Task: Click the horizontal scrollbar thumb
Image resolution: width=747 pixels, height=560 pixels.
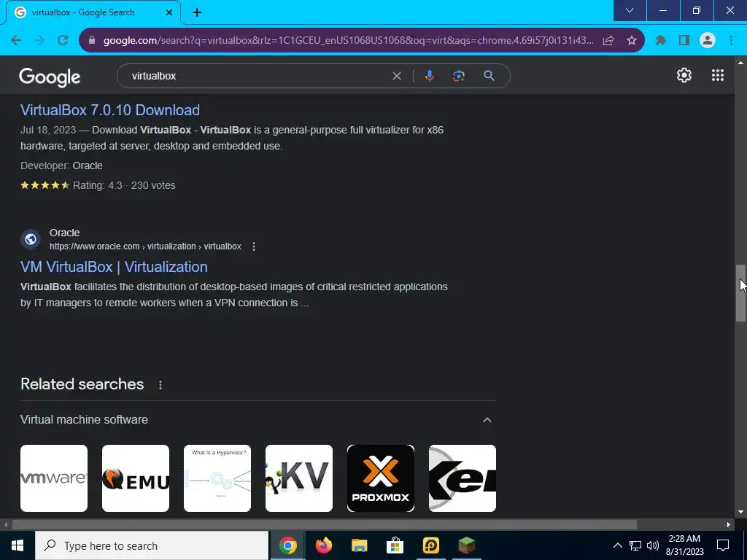Action: point(325,524)
